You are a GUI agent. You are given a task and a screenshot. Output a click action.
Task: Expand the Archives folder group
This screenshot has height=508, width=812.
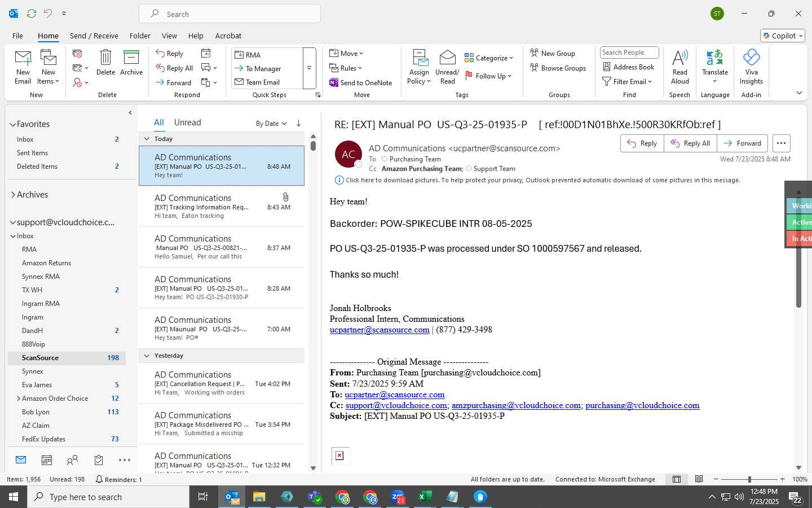click(13, 195)
